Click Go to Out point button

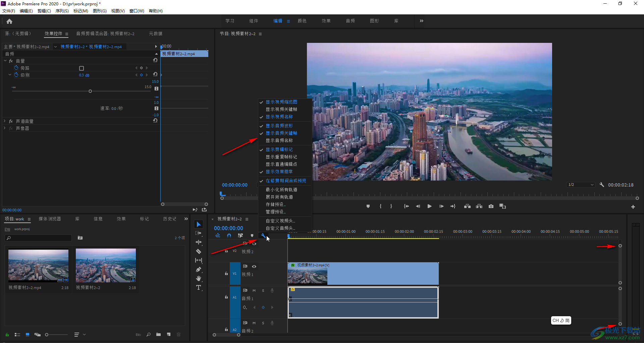[x=453, y=206]
